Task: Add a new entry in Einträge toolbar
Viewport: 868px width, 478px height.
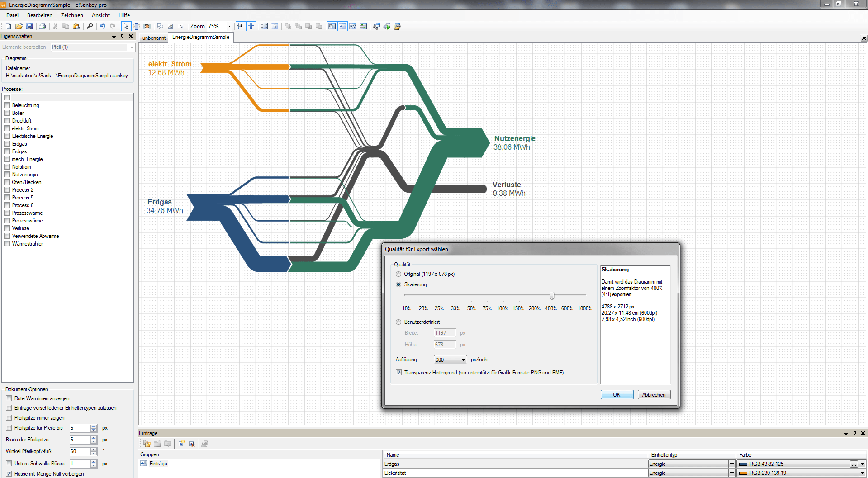Action: coord(181,444)
